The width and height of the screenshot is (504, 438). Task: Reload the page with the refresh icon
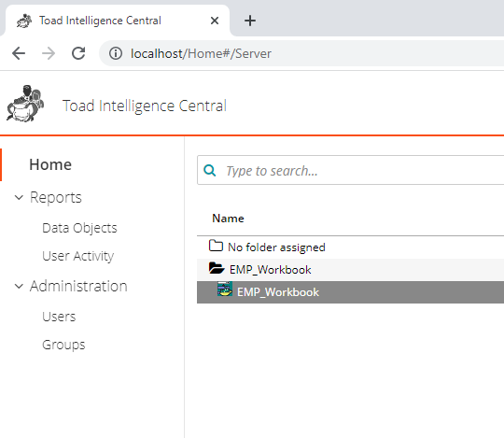78,53
